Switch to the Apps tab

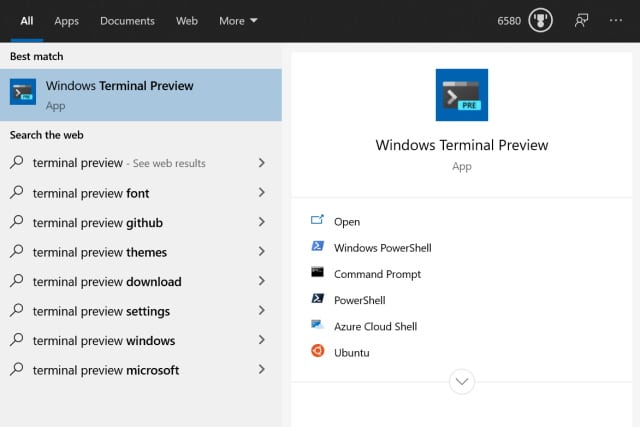coord(66,21)
